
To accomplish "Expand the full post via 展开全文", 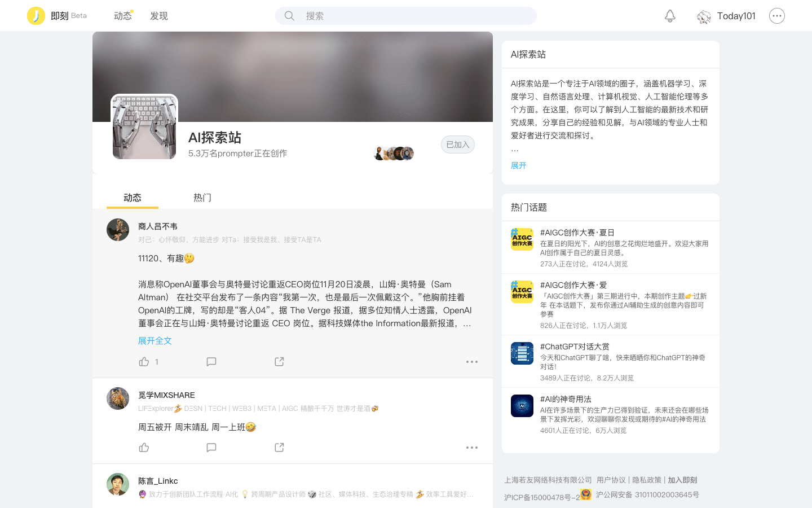I will point(155,341).
